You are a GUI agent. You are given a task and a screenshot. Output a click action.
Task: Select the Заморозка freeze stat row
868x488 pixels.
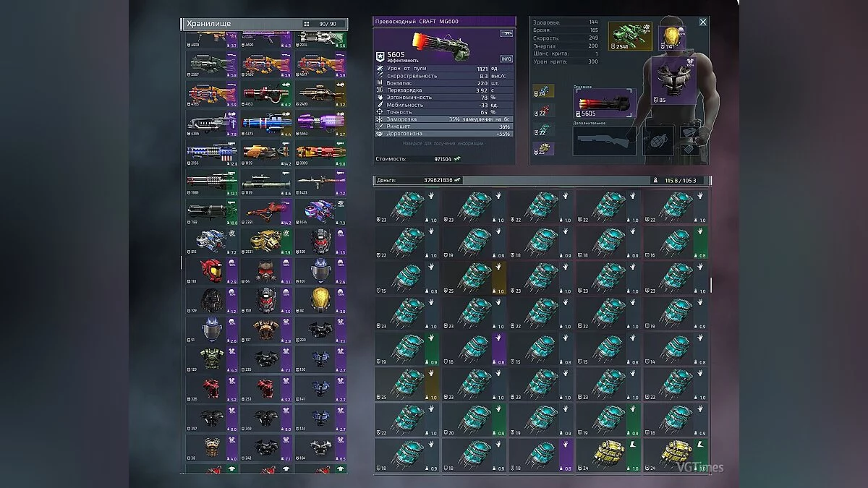click(443, 119)
